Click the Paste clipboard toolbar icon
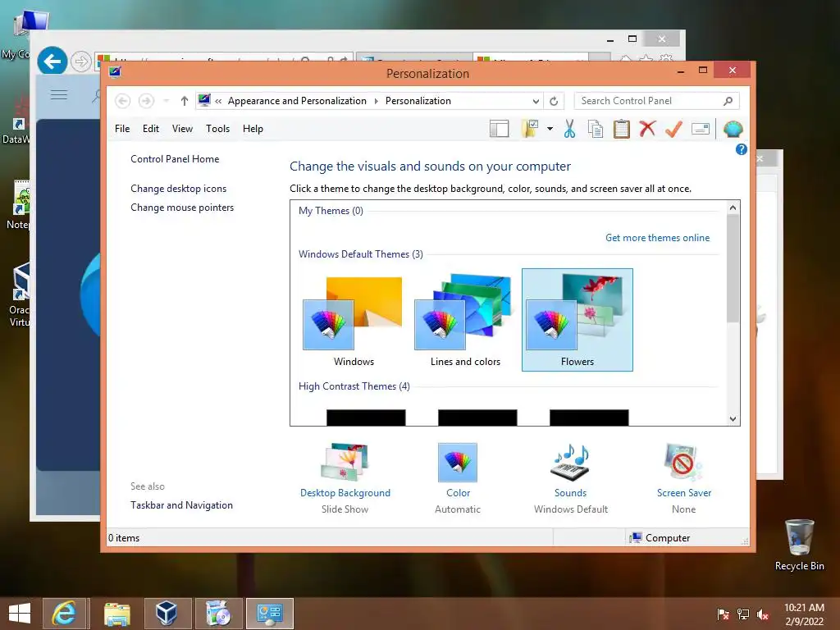The width and height of the screenshot is (840, 630). point(621,129)
